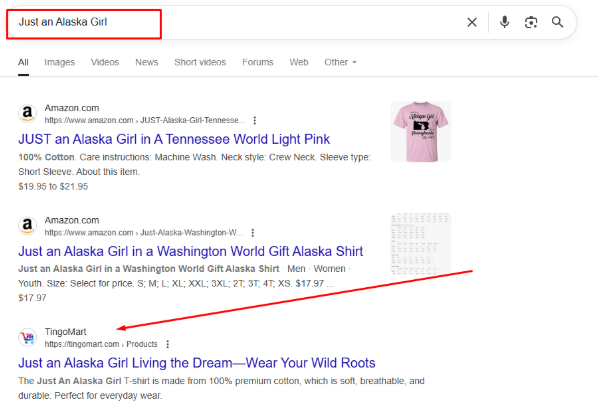Click the 100% premium cotton description snippet
Viewport: 598px width, 411px height.
point(221,388)
